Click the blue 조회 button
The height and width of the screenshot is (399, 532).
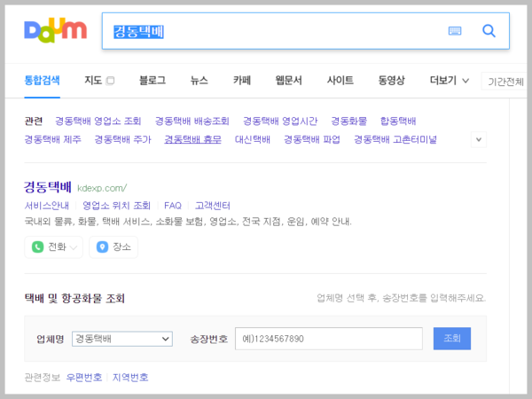[x=452, y=339]
